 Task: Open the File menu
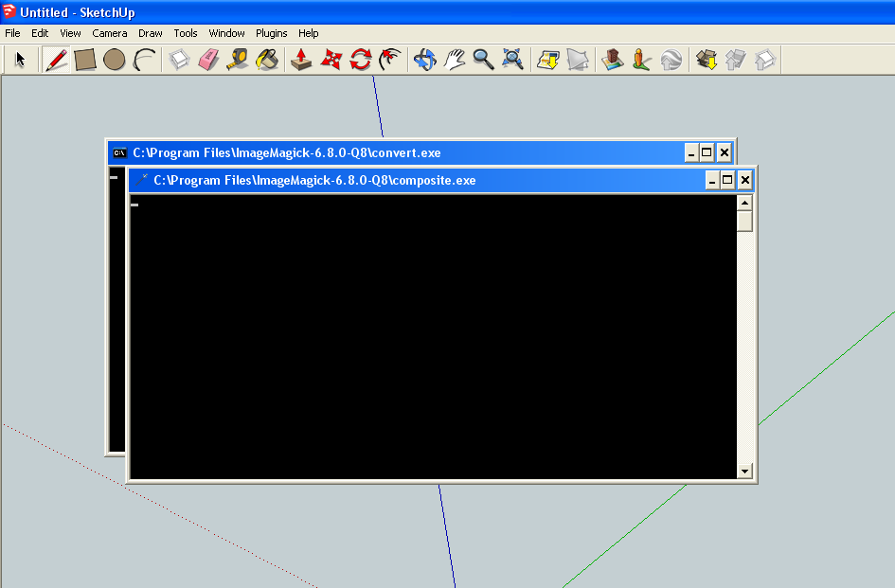point(12,33)
